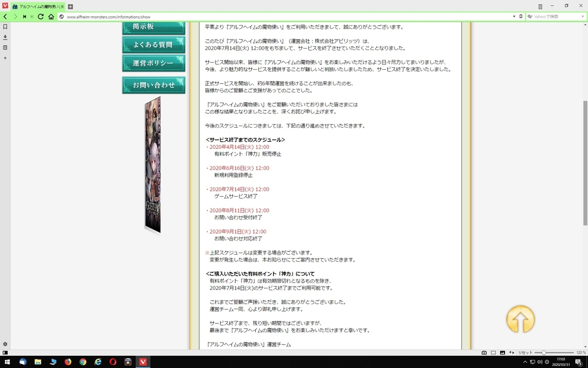The height and width of the screenshot is (368, 588).
Task: Click the <サービス終了までのスケジュール> heading
Action: pyautogui.click(x=245, y=140)
